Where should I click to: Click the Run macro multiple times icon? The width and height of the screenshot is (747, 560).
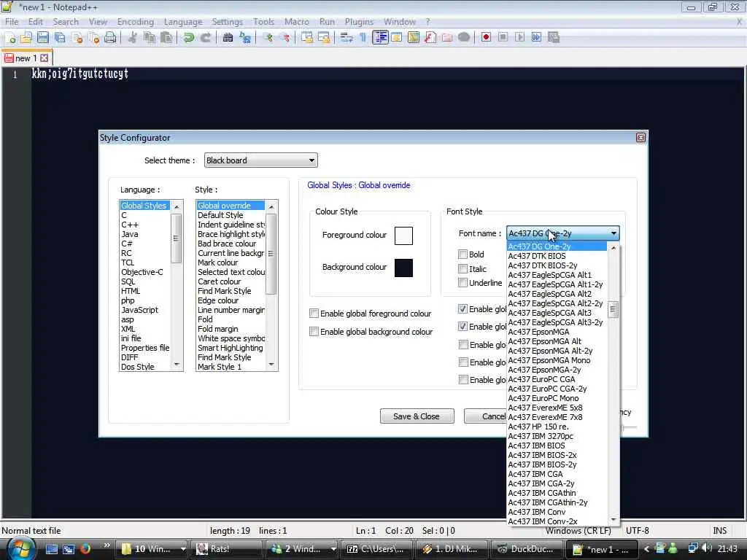click(x=536, y=37)
